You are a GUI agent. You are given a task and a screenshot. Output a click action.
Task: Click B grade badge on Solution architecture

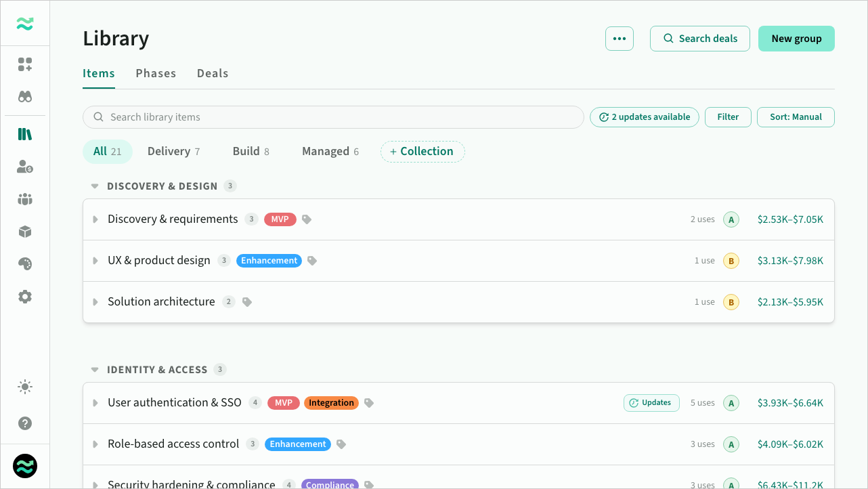(731, 302)
